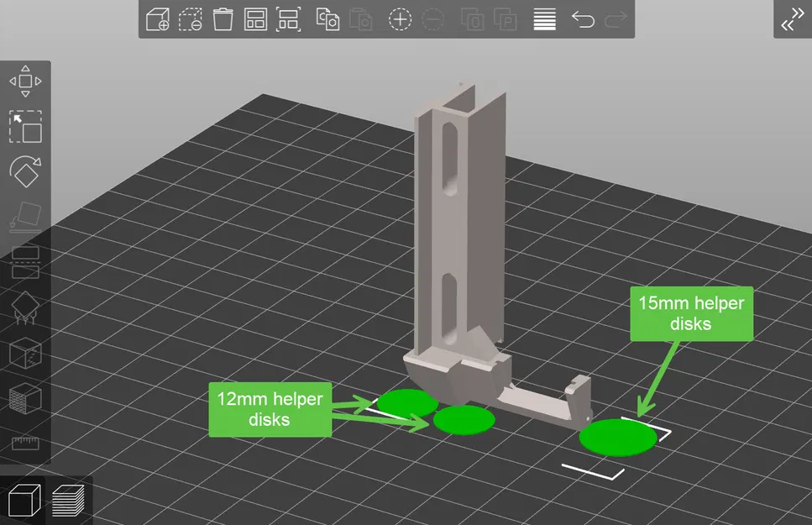Select the Cut tool

(25, 263)
